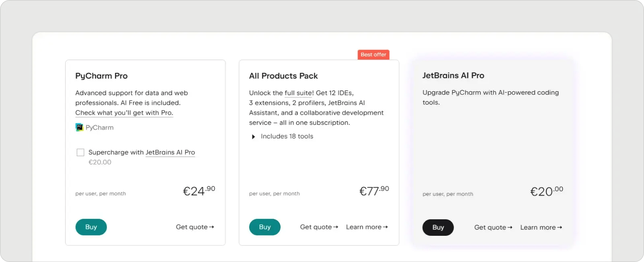Expand the Includes 18 tools list
The image size is (644, 262).
tap(253, 137)
